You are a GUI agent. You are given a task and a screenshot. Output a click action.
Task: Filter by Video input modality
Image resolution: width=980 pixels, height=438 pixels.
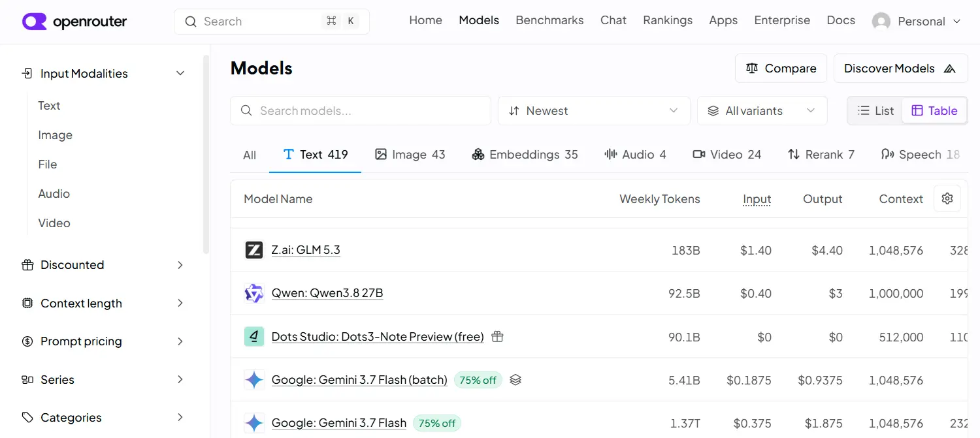click(54, 223)
